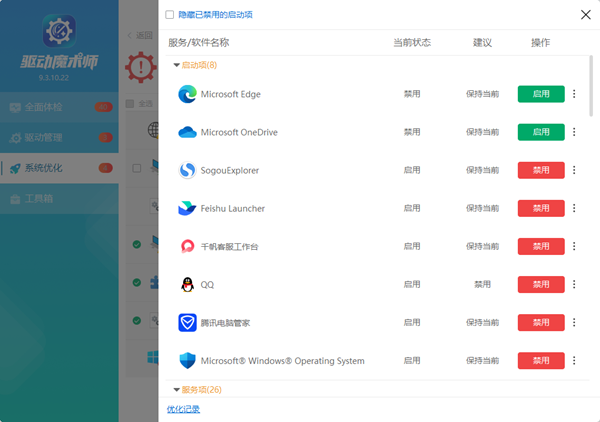This screenshot has width=600, height=422.
Task: Click the Windows Operating System shield icon
Action: coord(188,360)
